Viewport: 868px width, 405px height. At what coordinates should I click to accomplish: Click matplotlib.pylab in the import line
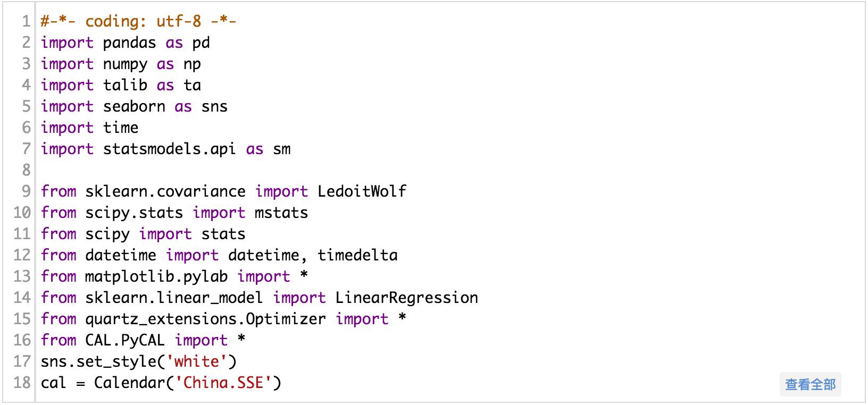pos(156,276)
